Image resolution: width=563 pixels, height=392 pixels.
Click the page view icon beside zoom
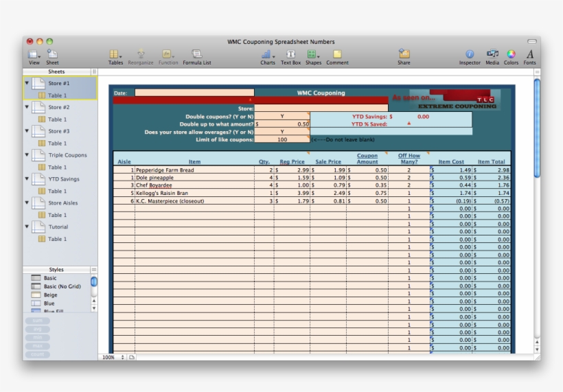pyautogui.click(x=132, y=357)
